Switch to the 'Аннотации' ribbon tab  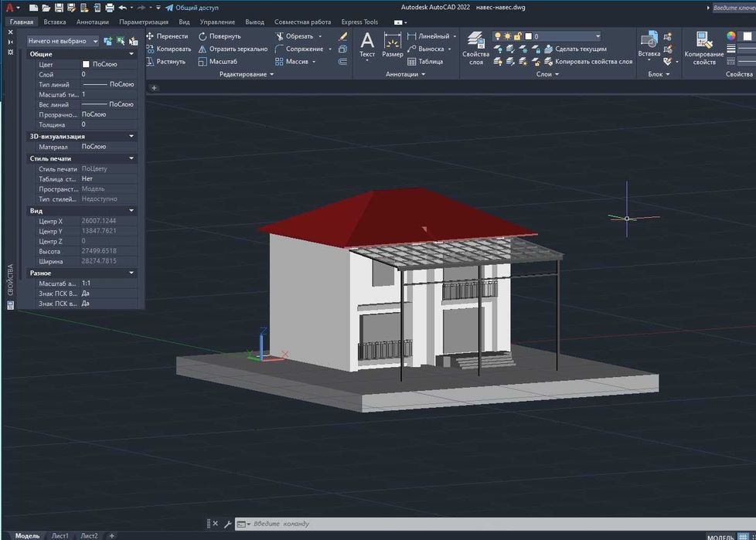click(x=93, y=22)
